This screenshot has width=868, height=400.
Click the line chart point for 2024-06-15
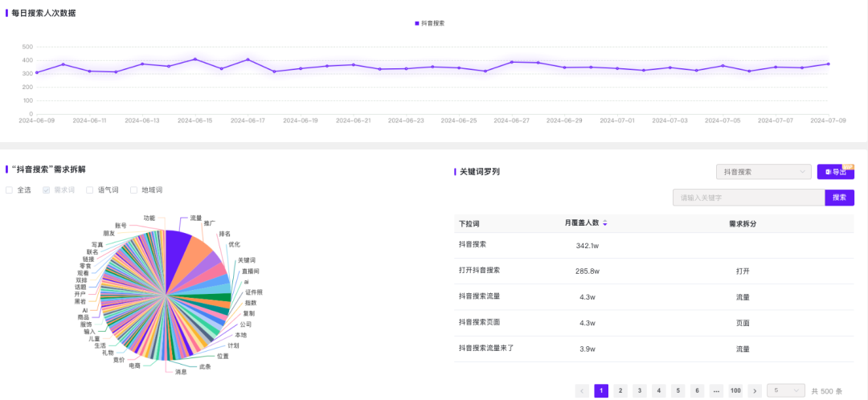tap(194, 59)
